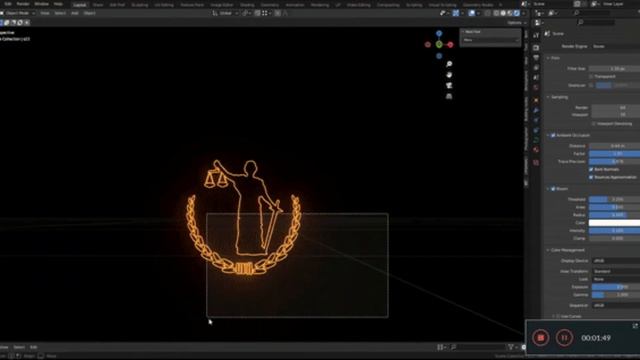Toggle X-ray mode icon in header
Image resolution: width=640 pixels, height=360 pixels.
[x=487, y=13]
